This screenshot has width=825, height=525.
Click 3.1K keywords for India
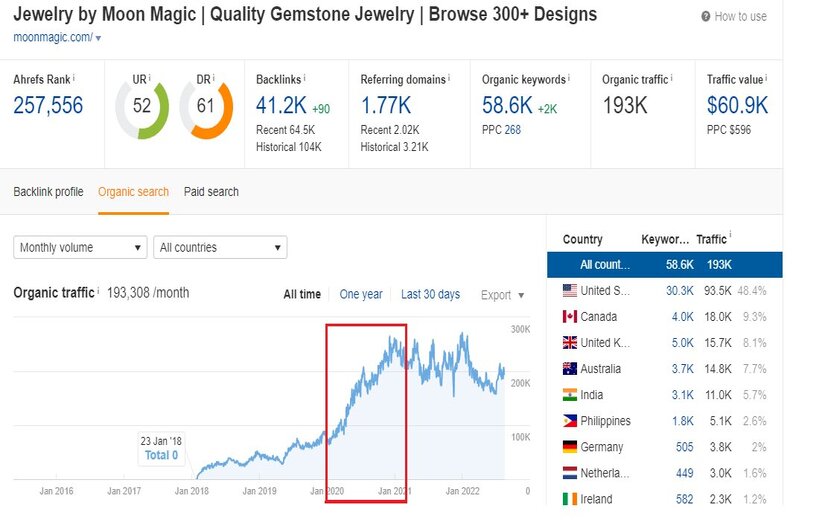(682, 395)
